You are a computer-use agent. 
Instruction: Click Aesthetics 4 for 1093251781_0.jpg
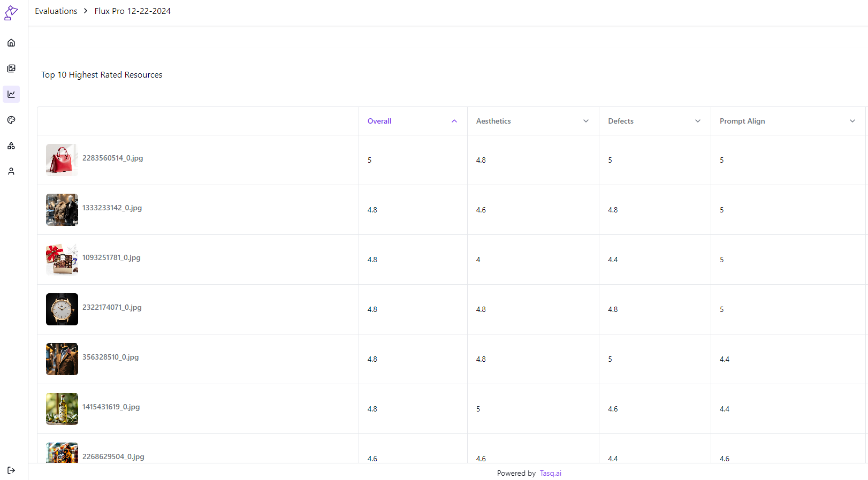pyautogui.click(x=478, y=260)
